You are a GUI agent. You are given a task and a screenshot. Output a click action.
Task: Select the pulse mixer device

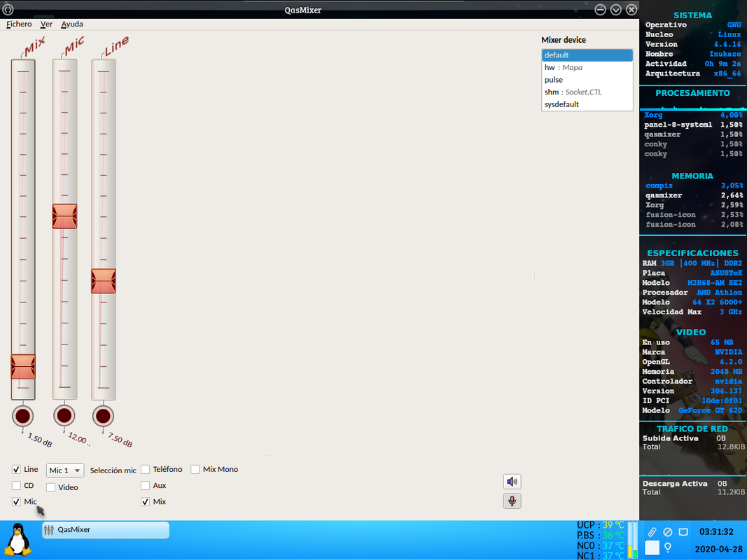click(587, 80)
